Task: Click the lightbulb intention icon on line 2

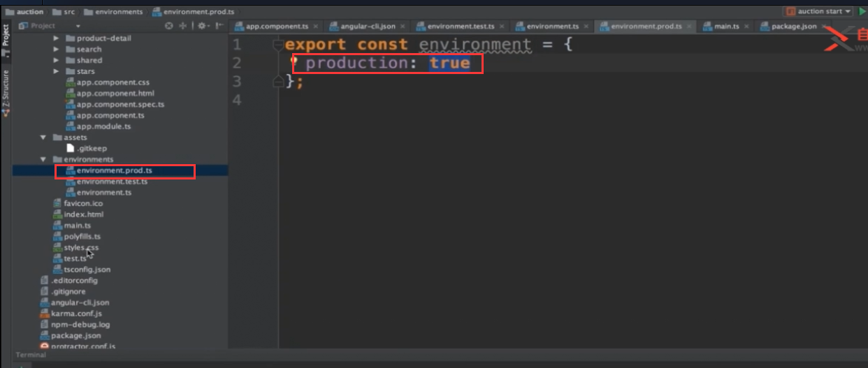Action: pos(294,63)
